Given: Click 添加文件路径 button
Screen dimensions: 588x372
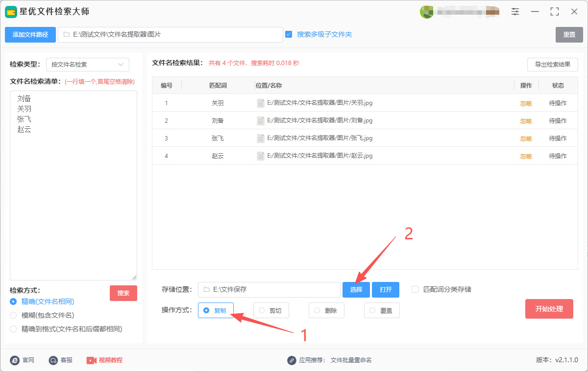Looking at the screenshot, I should [30, 35].
